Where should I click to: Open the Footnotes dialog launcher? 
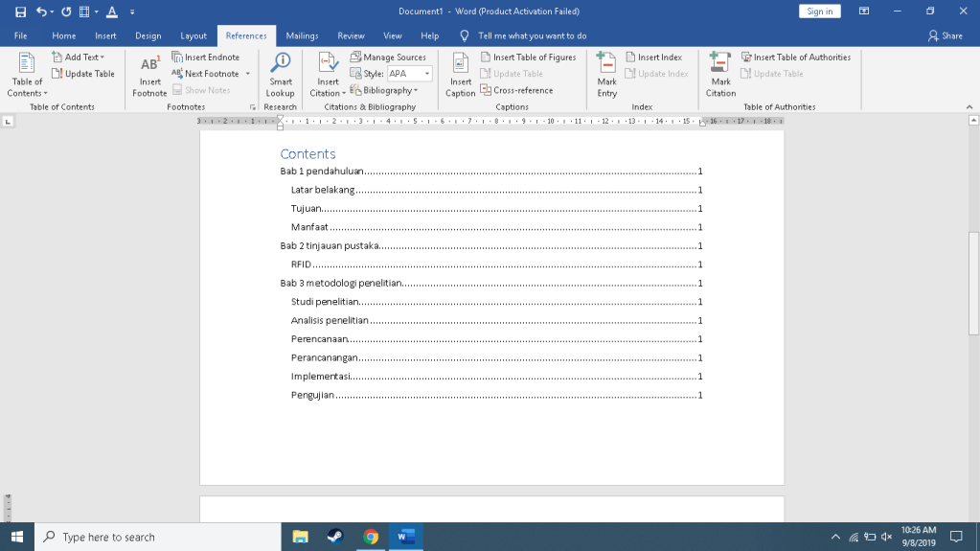point(253,107)
